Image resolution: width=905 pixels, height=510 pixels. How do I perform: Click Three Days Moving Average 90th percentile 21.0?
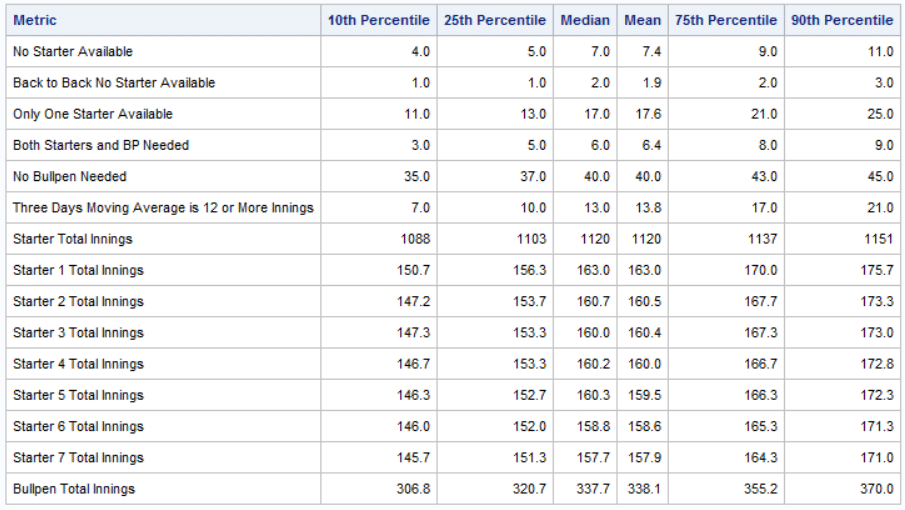[881, 208]
